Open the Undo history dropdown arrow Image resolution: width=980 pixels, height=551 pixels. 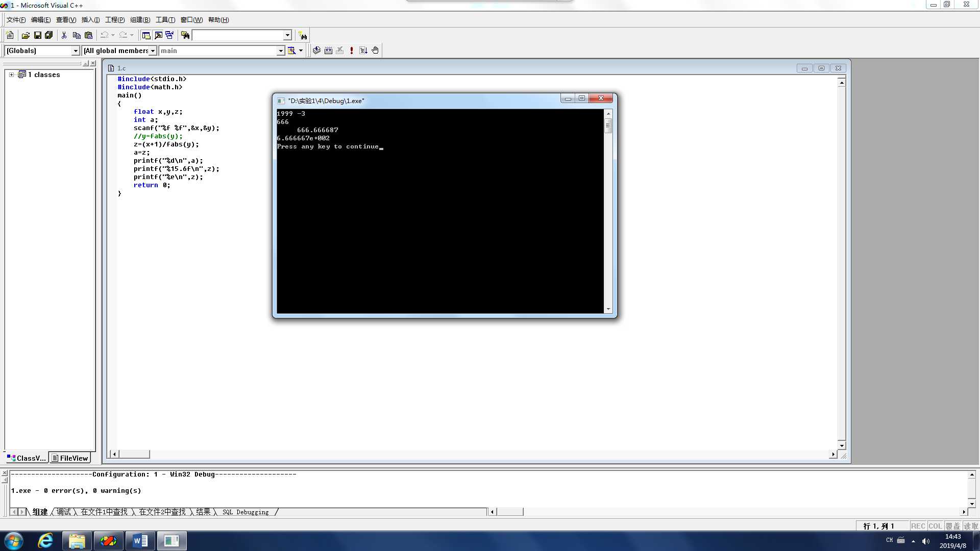(x=113, y=35)
